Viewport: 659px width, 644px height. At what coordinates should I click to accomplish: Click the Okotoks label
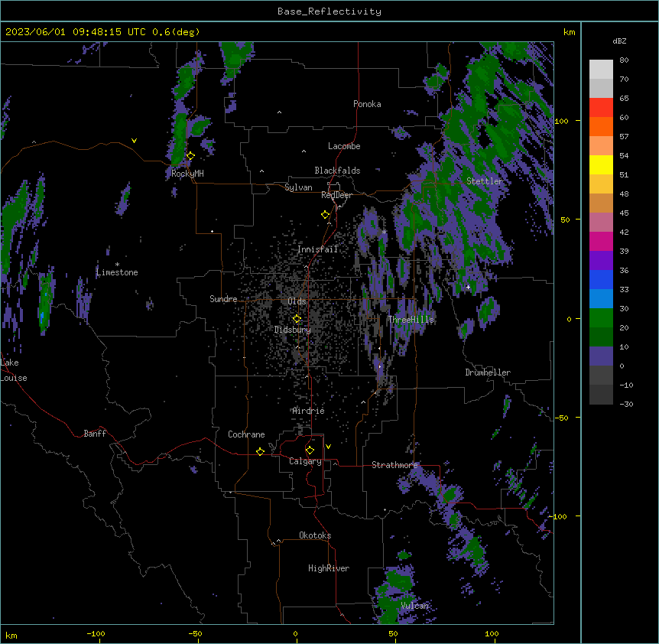(315, 535)
